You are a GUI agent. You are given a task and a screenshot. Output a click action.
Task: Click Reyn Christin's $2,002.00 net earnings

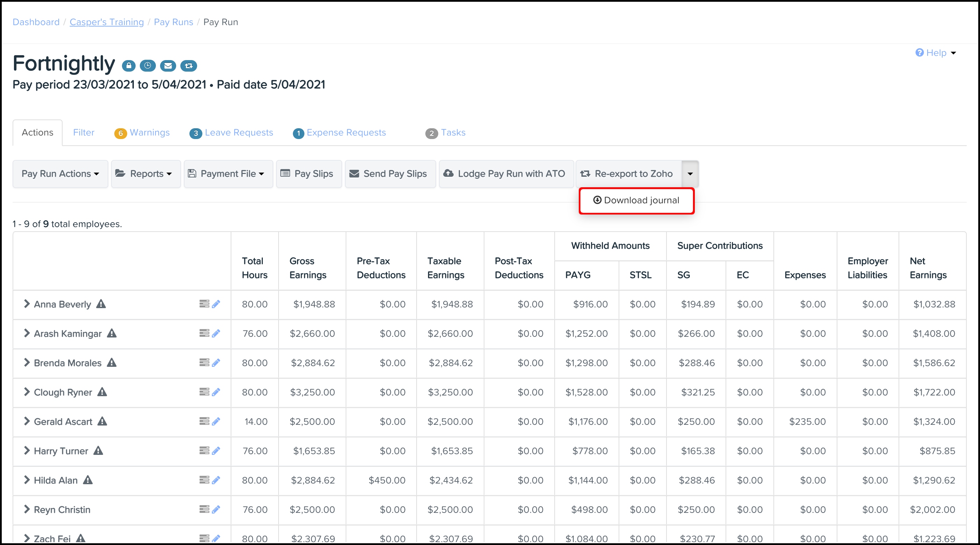(932, 510)
